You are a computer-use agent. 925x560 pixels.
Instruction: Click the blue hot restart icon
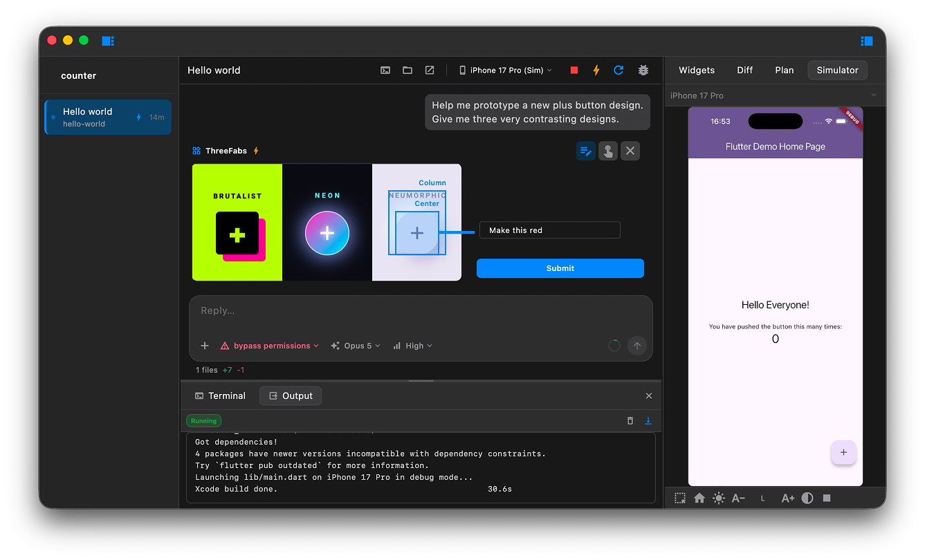pyautogui.click(x=619, y=71)
